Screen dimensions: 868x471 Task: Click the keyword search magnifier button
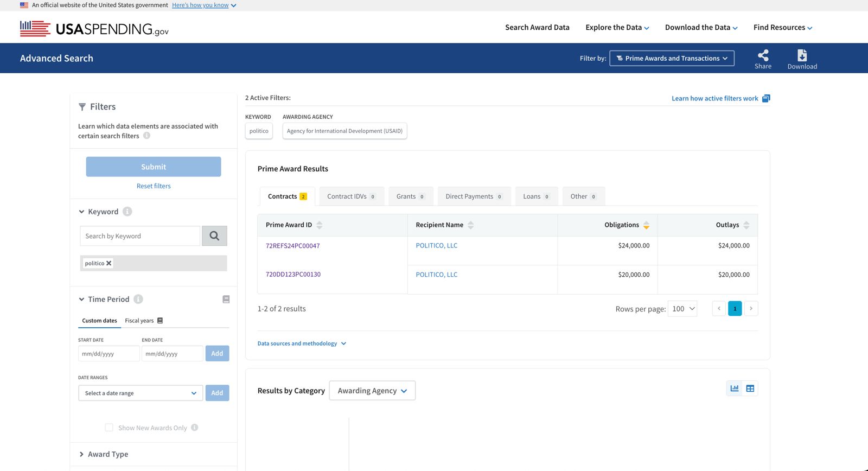214,236
